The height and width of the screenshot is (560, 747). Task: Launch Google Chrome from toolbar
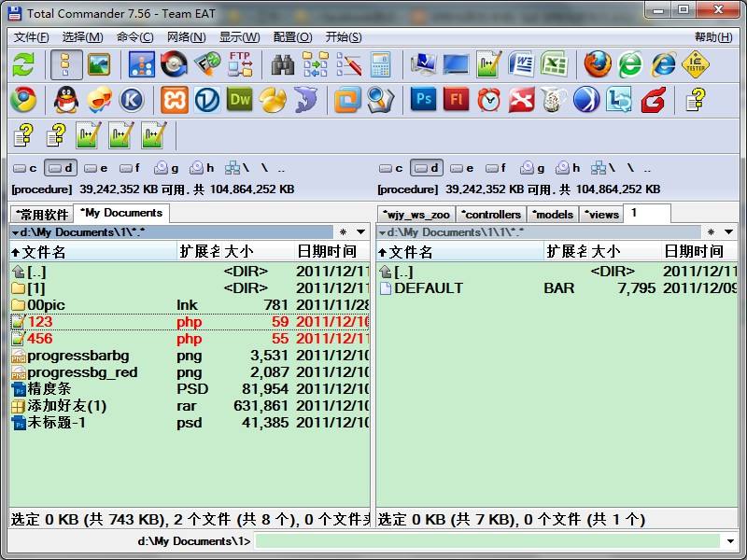[x=22, y=100]
